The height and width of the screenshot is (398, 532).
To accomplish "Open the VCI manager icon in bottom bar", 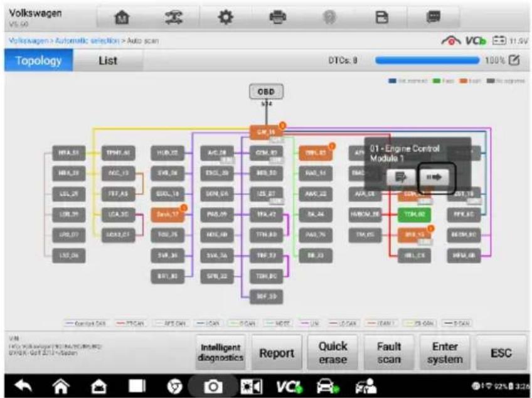I will [289, 387].
